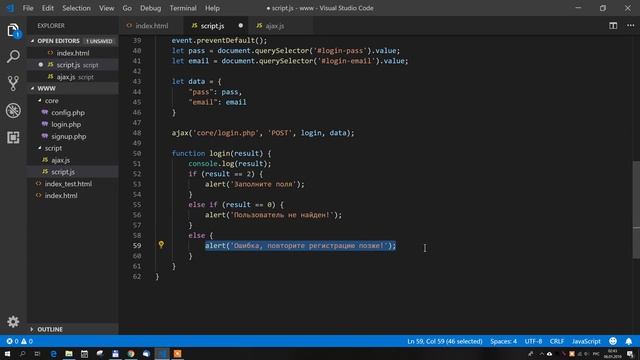This screenshot has height=360, width=640.
Task: Open the Search view in activity bar
Action: pos(13,57)
